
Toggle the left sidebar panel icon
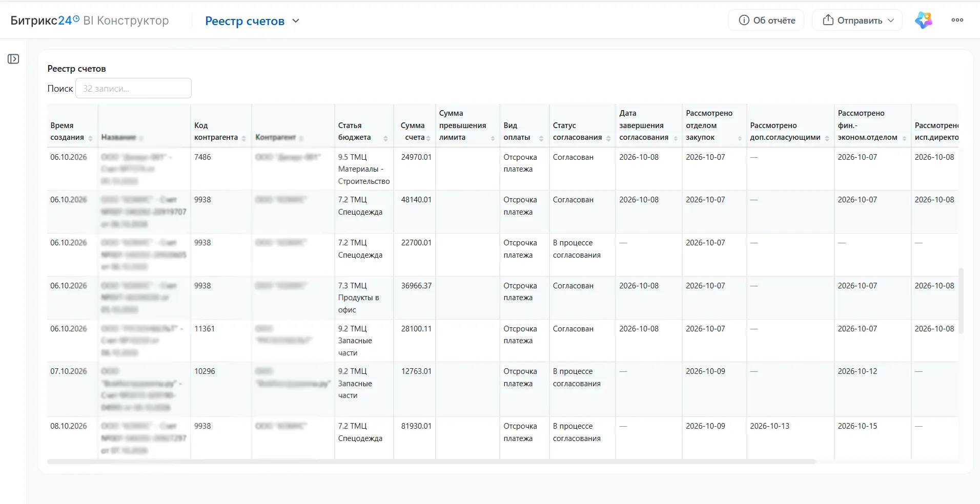(x=13, y=59)
